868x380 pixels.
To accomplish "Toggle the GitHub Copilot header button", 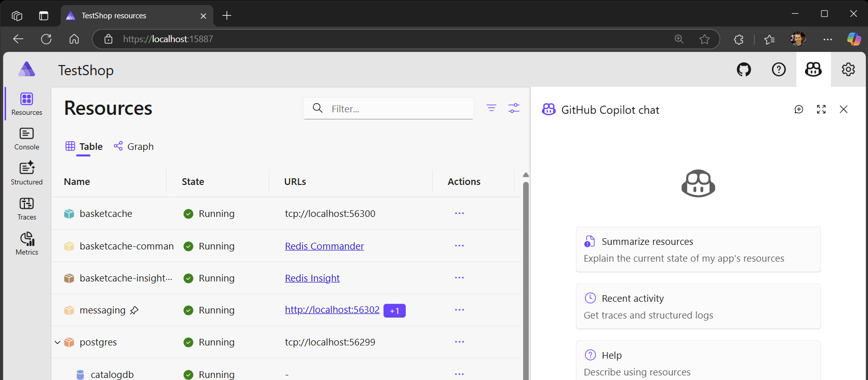I will point(813,70).
